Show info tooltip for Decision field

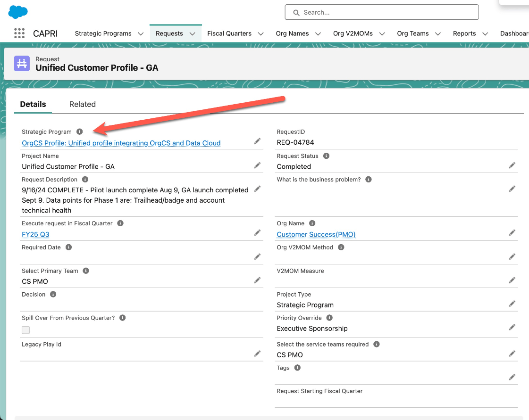[53, 294]
